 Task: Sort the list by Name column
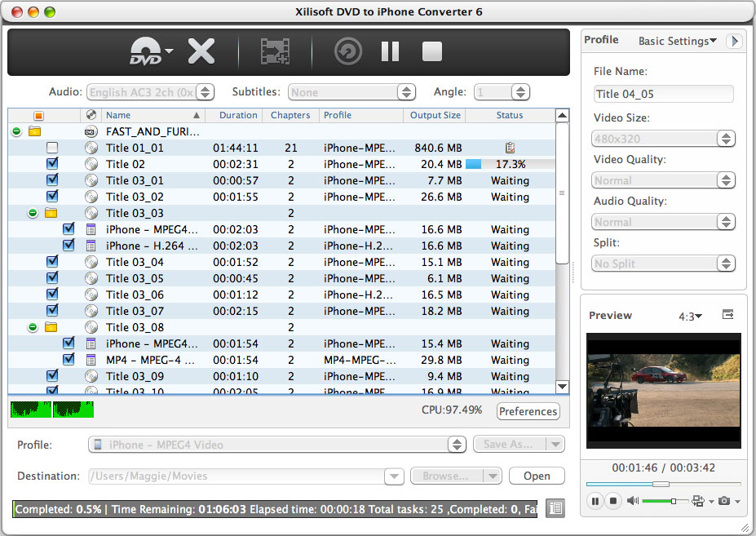point(153,115)
